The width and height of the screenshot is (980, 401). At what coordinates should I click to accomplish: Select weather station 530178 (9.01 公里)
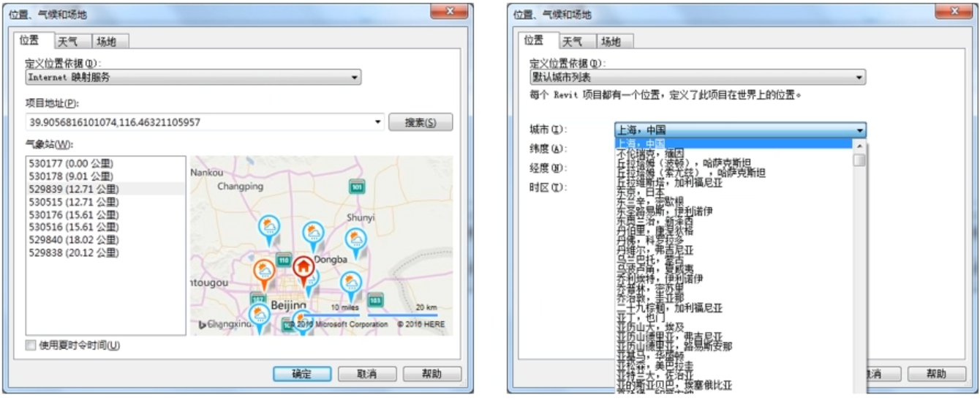pyautogui.click(x=71, y=176)
